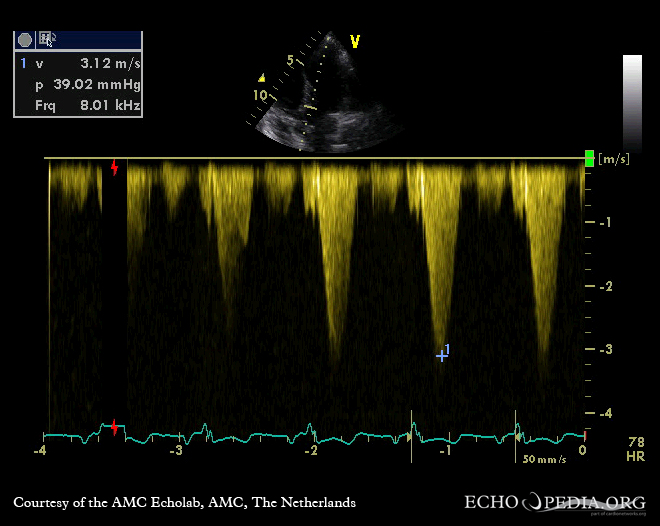Click the AMC Echolab courtesy text

tap(184, 502)
